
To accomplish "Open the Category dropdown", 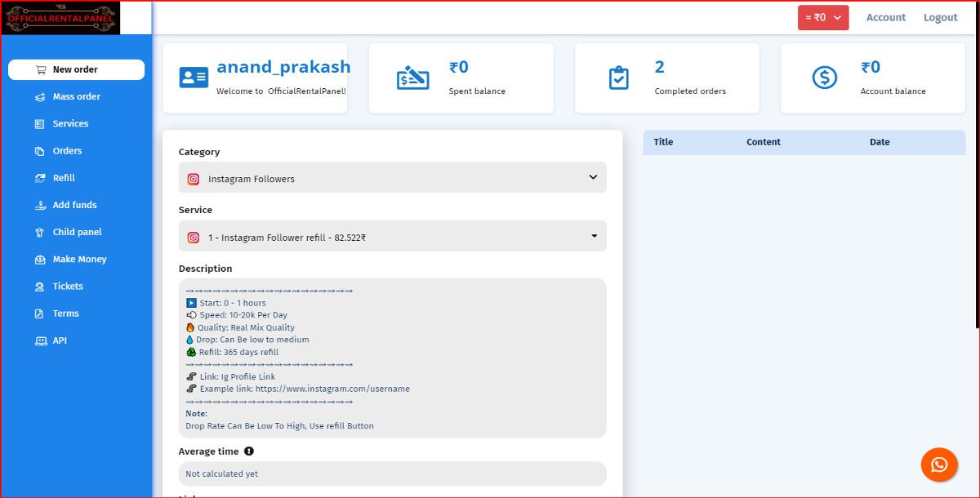I will click(x=392, y=178).
